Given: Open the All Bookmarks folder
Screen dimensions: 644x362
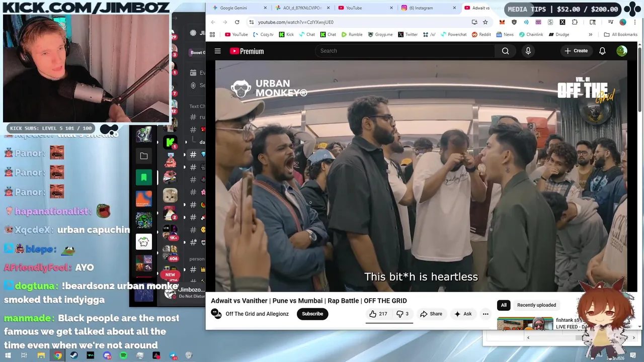Looking at the screenshot, I should [x=620, y=35].
